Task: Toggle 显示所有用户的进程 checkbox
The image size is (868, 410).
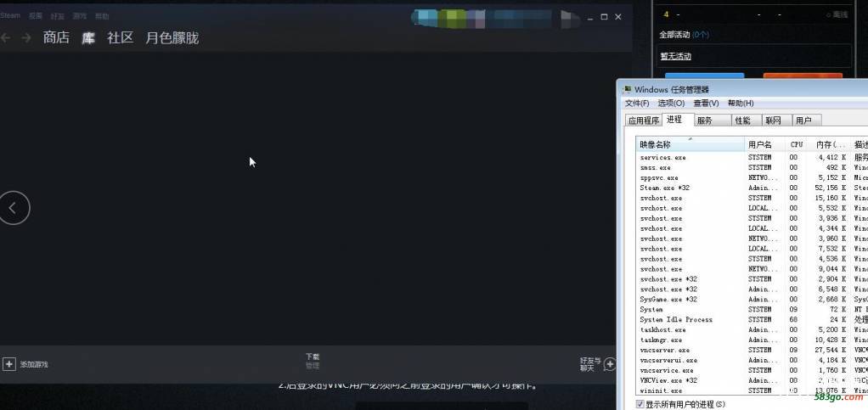Action: tap(640, 404)
